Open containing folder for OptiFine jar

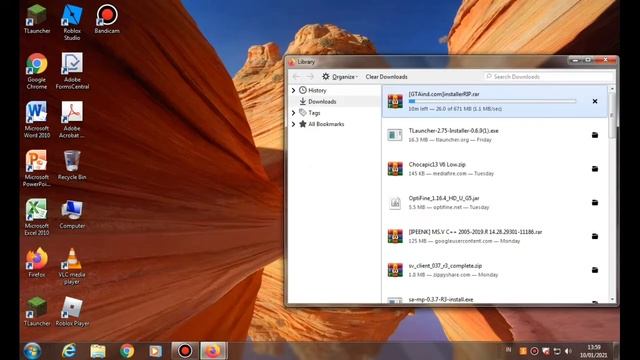tap(595, 202)
